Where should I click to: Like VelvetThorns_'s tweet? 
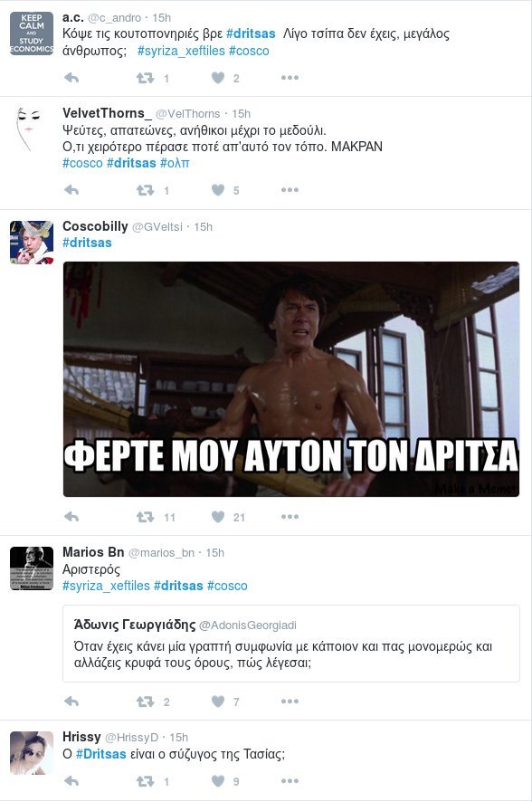[x=216, y=190]
